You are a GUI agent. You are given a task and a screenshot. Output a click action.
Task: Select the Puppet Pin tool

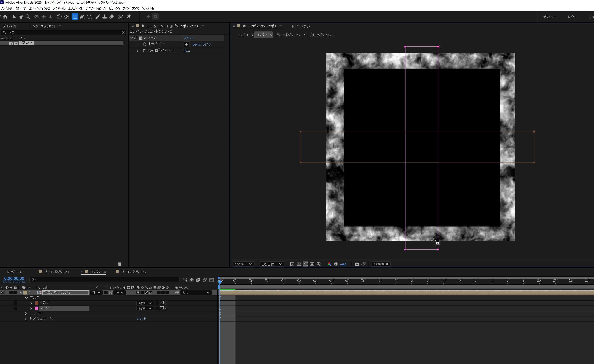[x=129, y=17]
